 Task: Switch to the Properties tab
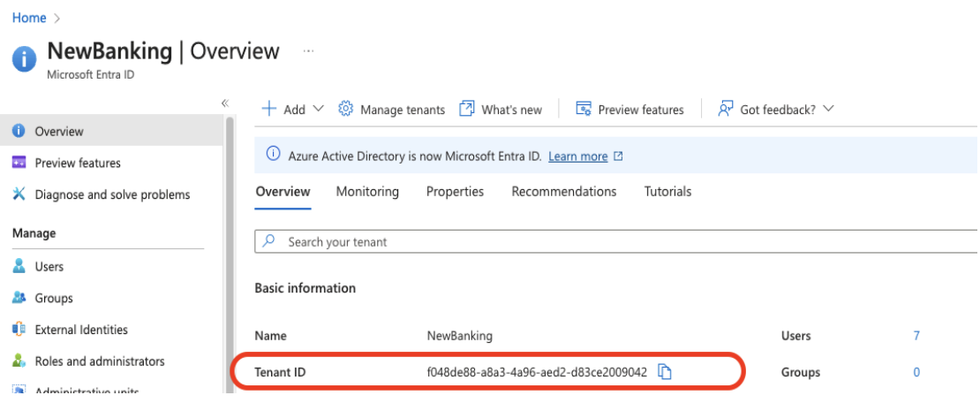point(455,192)
